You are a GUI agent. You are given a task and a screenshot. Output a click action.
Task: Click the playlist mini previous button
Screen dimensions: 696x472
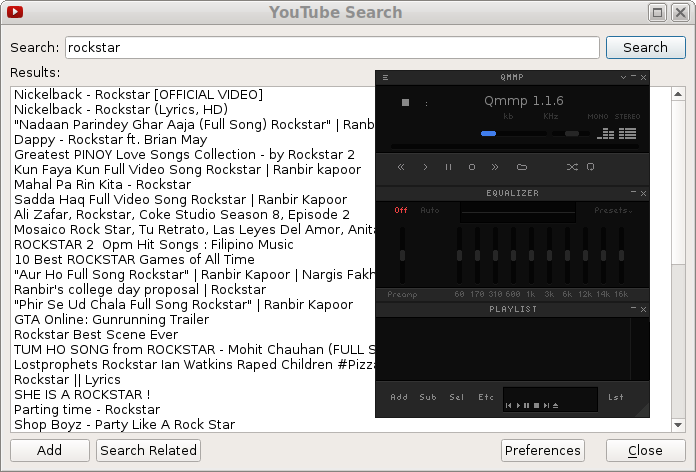pyautogui.click(x=509, y=405)
